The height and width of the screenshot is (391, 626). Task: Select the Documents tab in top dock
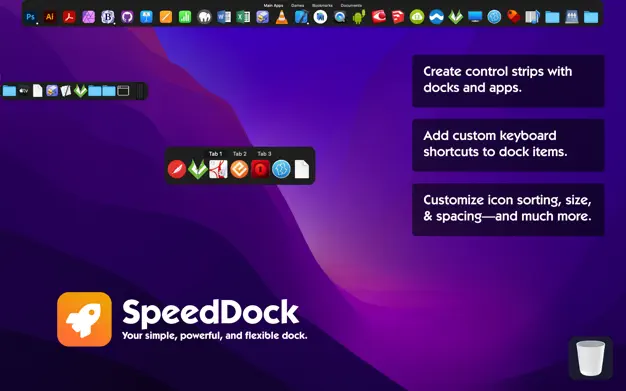pos(351,6)
